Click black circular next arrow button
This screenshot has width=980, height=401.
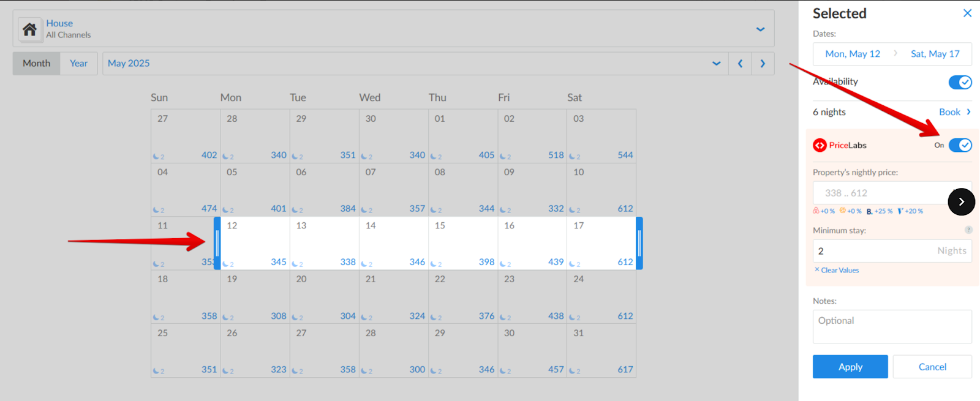pyautogui.click(x=961, y=202)
